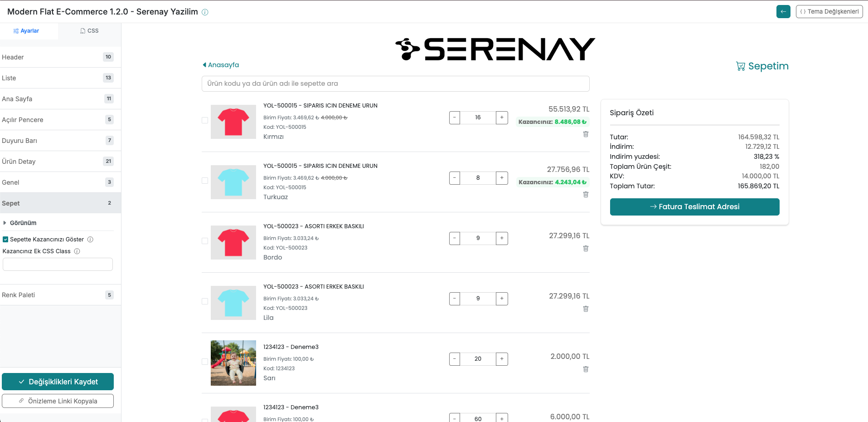Expand the Görünüm section
868x422 pixels.
point(23,223)
